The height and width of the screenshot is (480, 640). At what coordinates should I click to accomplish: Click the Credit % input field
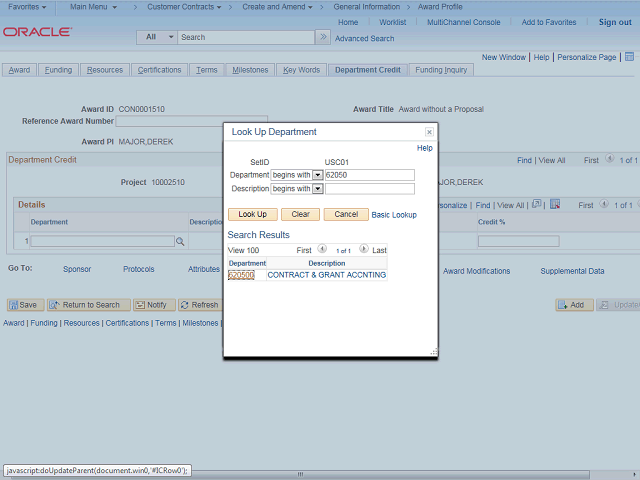[518, 241]
